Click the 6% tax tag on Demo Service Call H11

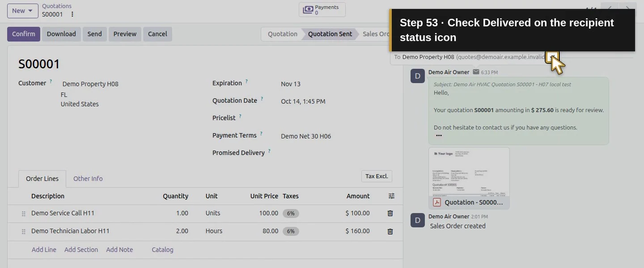pyautogui.click(x=291, y=214)
